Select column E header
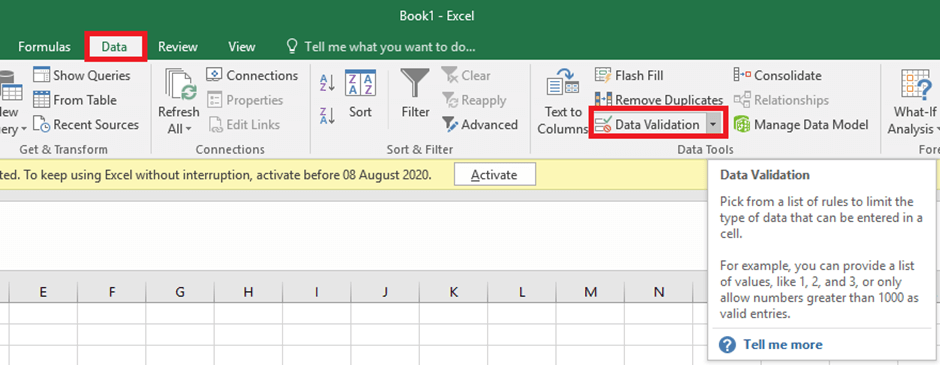940x365 pixels. tap(43, 292)
